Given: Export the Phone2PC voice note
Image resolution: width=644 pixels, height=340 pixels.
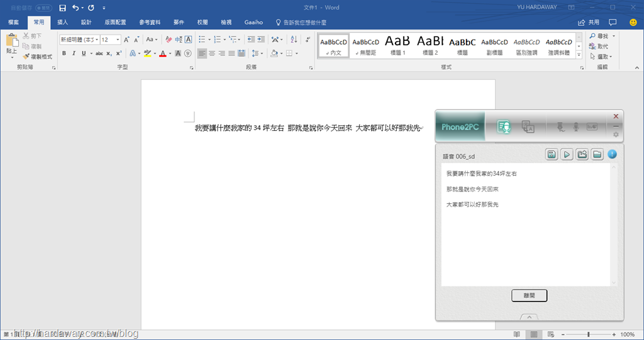Looking at the screenshot, I should [582, 155].
